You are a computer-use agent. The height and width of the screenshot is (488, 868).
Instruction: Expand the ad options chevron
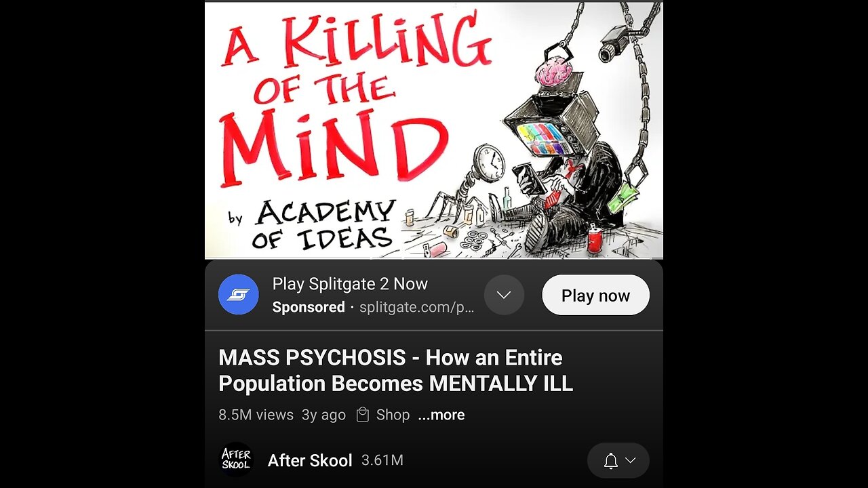point(504,295)
